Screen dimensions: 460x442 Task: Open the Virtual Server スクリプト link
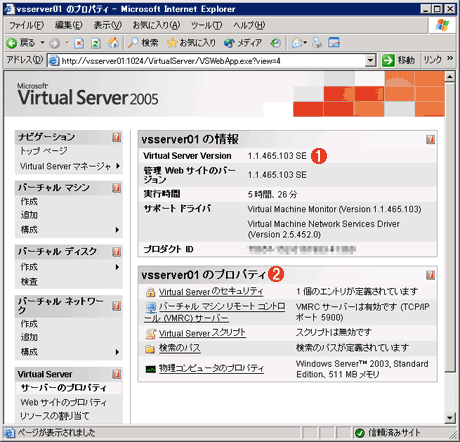202,333
